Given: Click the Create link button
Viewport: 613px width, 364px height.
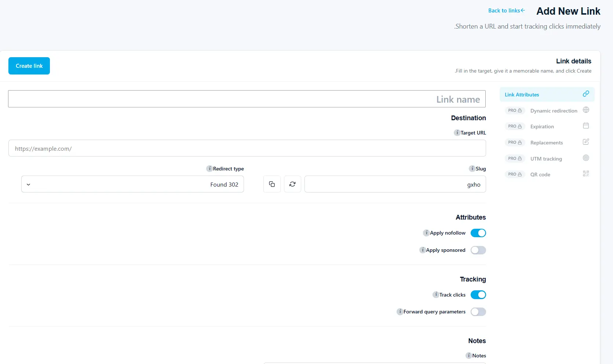Looking at the screenshot, I should coord(29,66).
